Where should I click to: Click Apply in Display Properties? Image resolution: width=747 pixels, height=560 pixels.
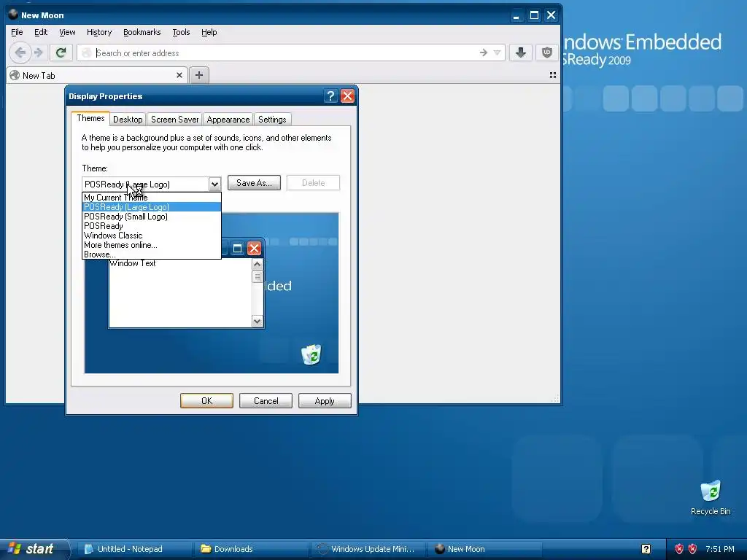pyautogui.click(x=325, y=401)
